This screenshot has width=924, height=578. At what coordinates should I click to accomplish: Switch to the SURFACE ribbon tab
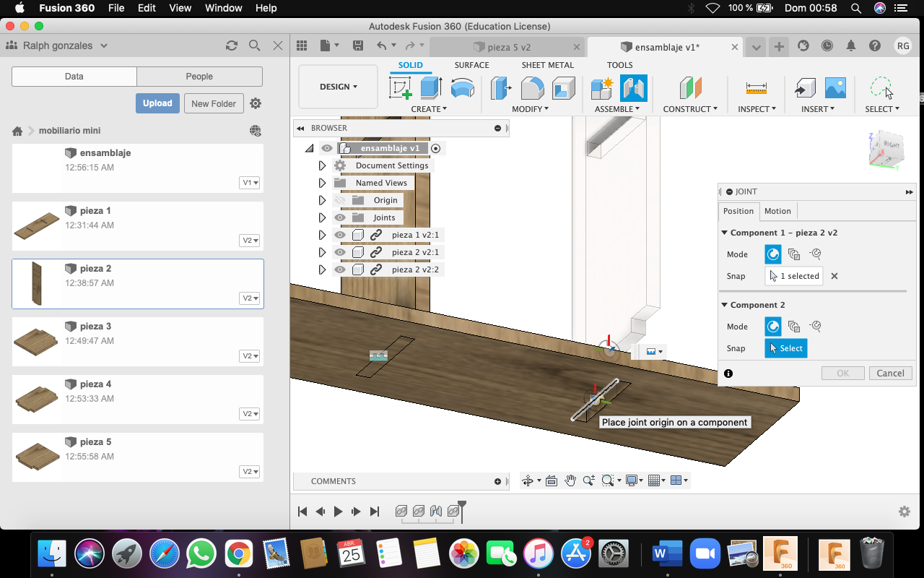click(x=471, y=65)
